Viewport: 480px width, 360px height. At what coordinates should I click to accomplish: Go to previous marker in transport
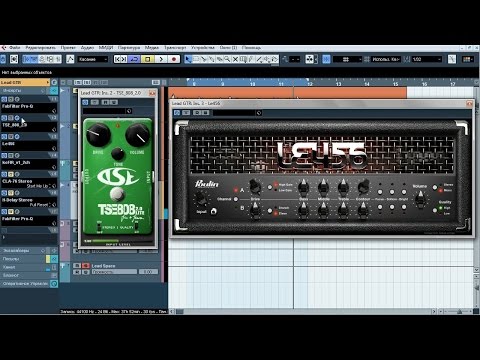click(x=117, y=59)
